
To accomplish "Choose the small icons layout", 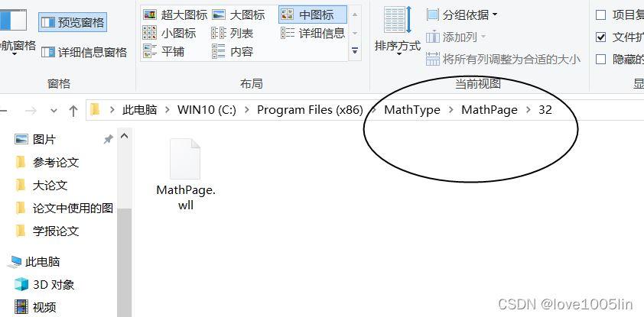I will tap(170, 33).
